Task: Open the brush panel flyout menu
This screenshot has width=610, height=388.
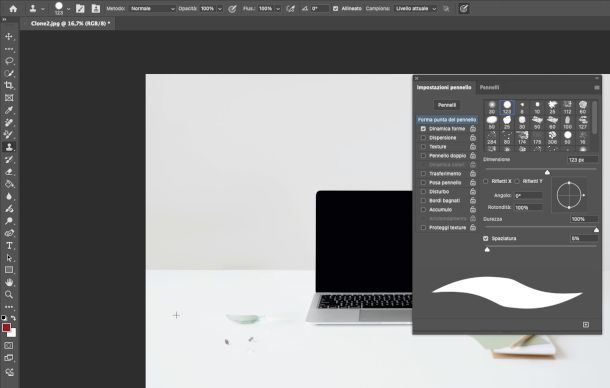Action: tap(596, 88)
